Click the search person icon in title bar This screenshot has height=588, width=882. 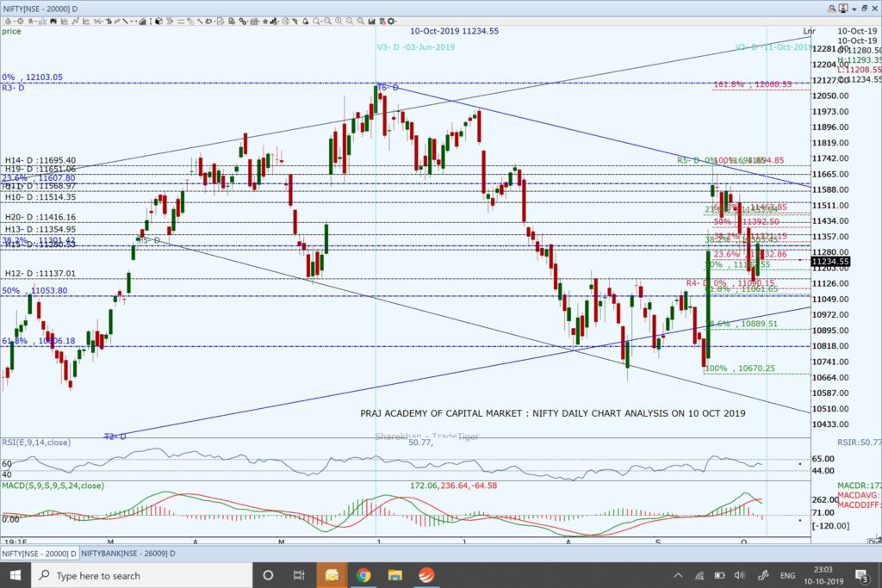pyautogui.click(x=831, y=9)
